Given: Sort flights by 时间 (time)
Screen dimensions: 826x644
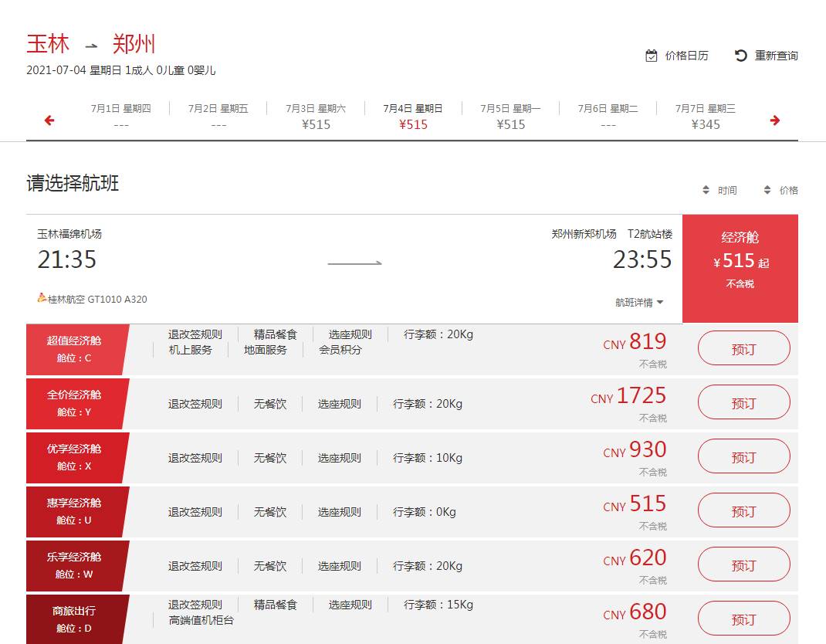Looking at the screenshot, I should (x=719, y=190).
